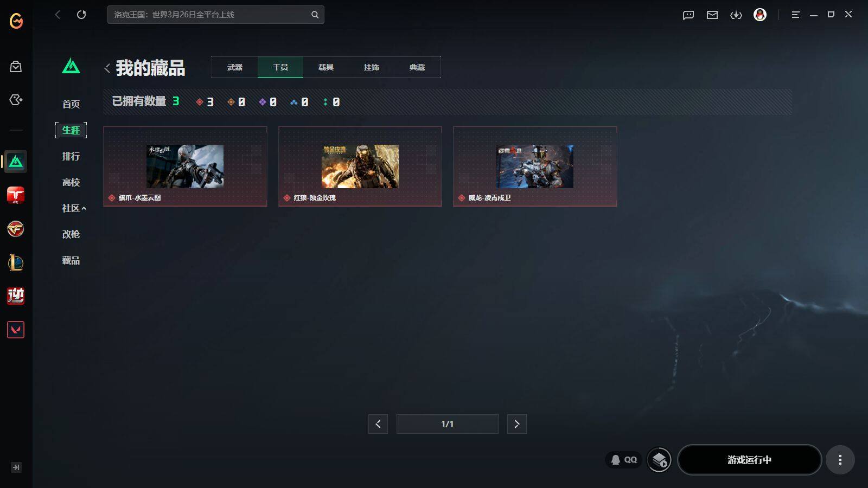
Task: Select the CrossFire game icon in sidebar
Action: click(16, 229)
